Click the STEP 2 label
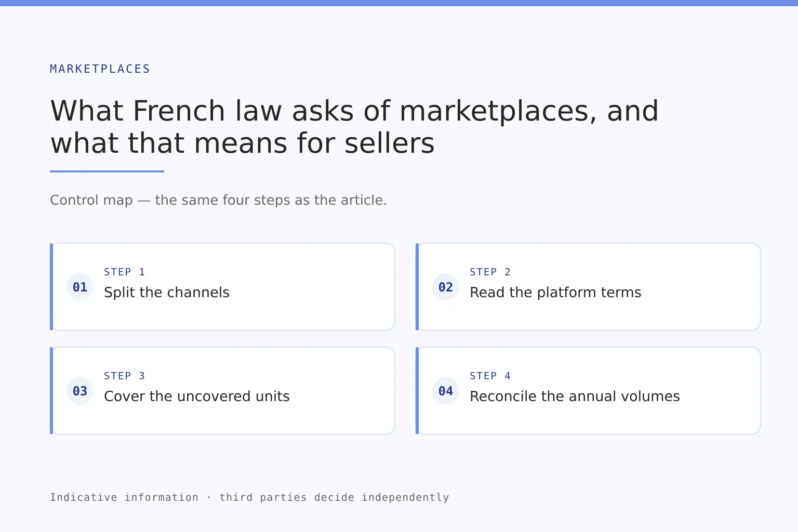Screen dimensions: 798x532 pos(490,272)
